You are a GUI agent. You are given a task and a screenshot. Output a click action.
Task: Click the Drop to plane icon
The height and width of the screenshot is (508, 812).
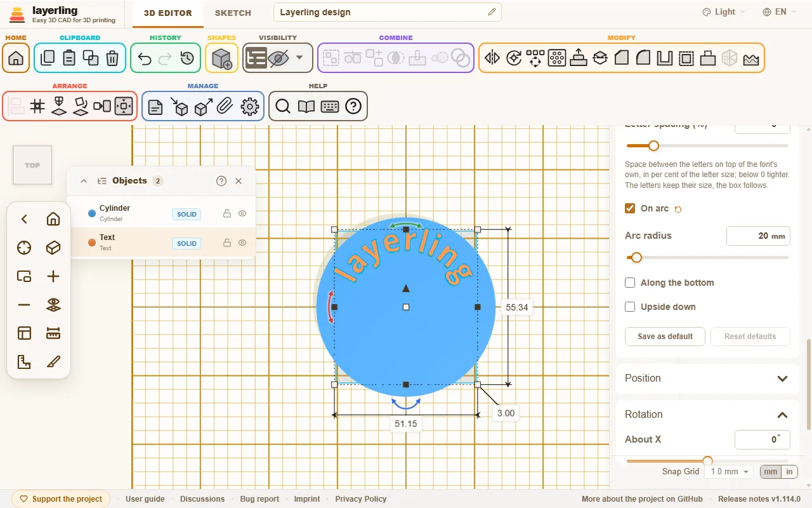[59, 106]
